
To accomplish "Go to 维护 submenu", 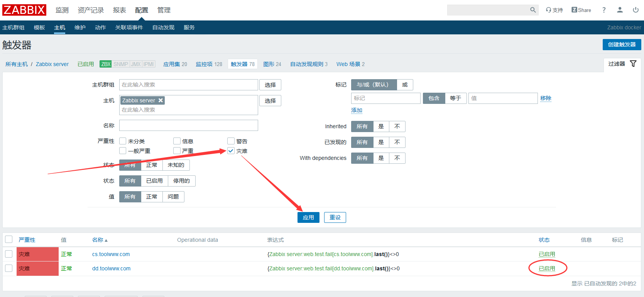I will (x=80, y=27).
